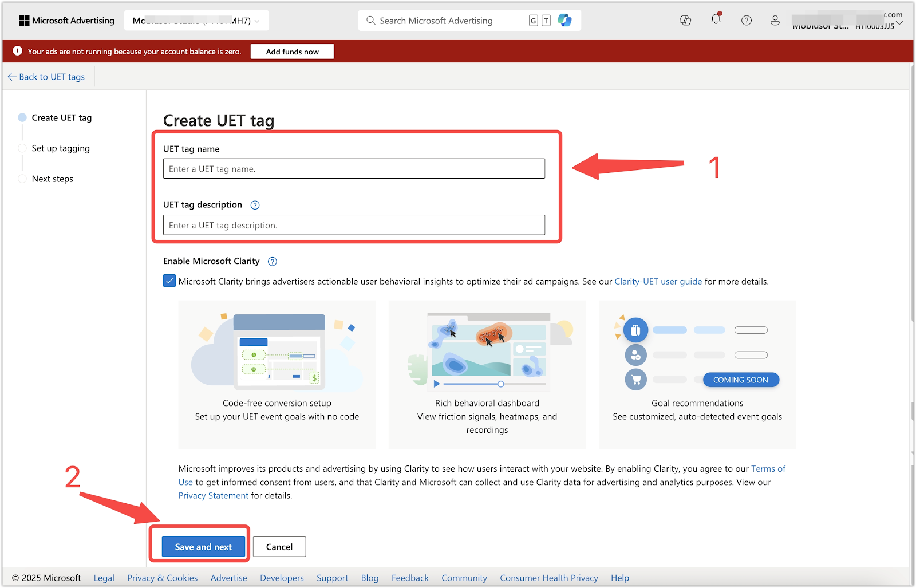Open the Clarity-UET user guide link
This screenshot has width=916, height=588.
[x=658, y=281]
